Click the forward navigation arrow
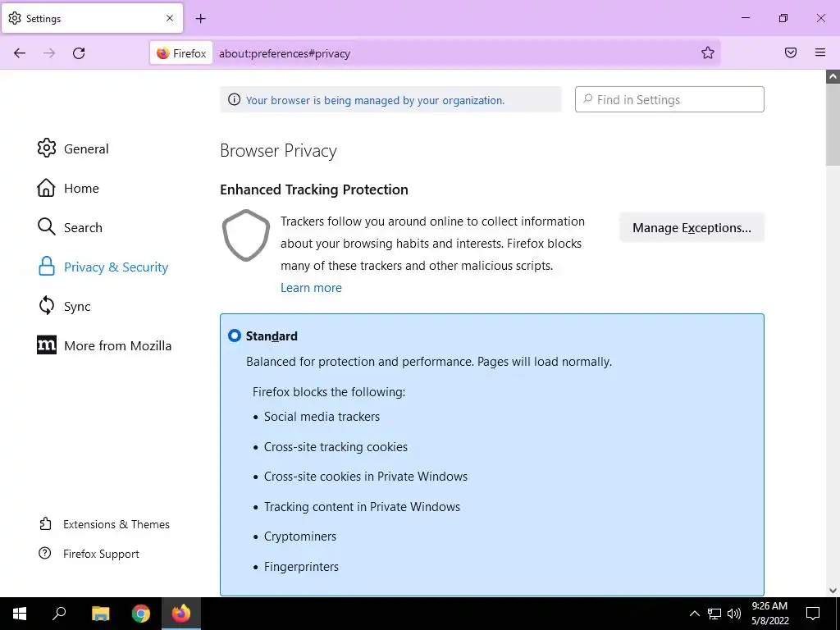 click(x=49, y=53)
